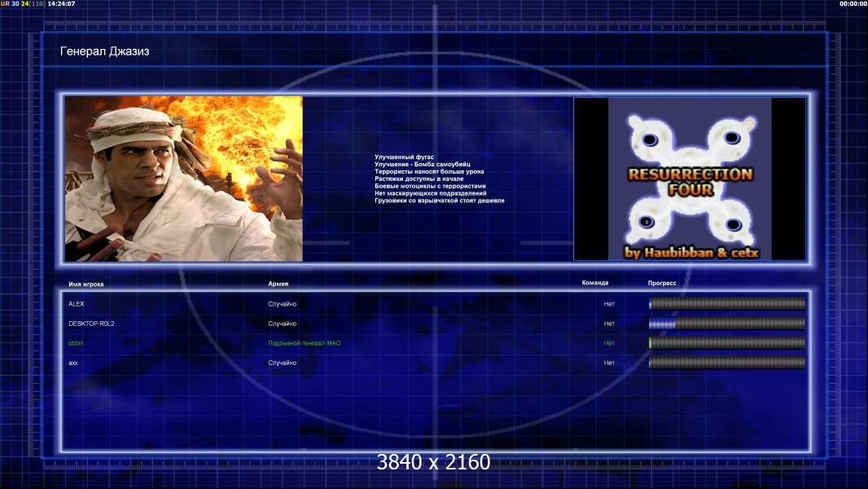Screen dimensions: 868x489
Task: Click 'Нет маскирующихся подразделений' line
Action: pyautogui.click(x=431, y=193)
